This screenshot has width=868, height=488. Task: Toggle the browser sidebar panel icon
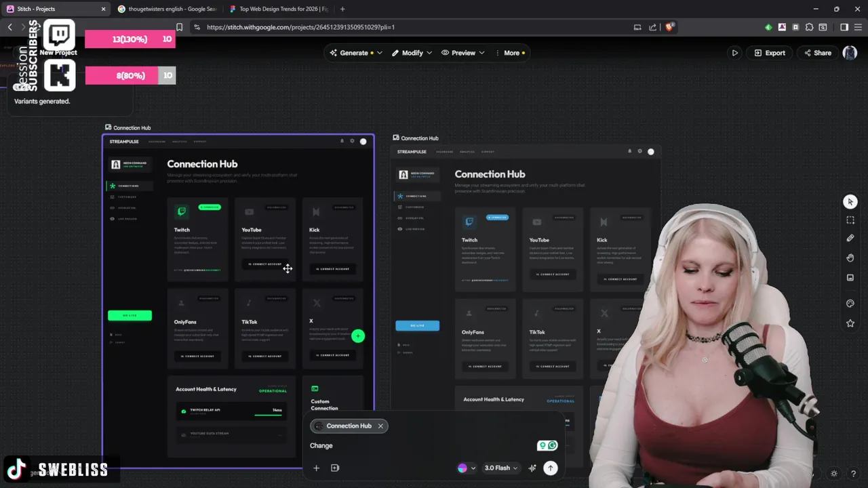click(x=844, y=27)
